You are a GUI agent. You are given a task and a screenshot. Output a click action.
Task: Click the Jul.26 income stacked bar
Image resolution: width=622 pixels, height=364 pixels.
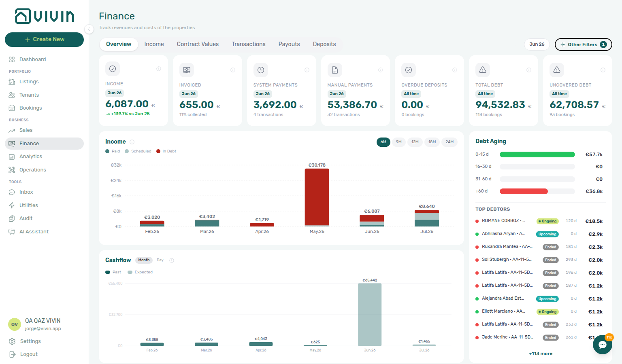(x=427, y=218)
